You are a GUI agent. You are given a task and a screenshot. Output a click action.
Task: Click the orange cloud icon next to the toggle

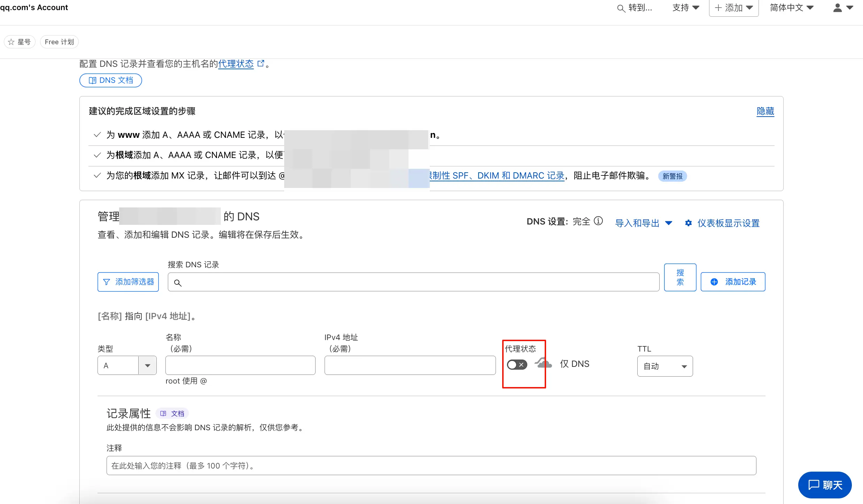543,364
